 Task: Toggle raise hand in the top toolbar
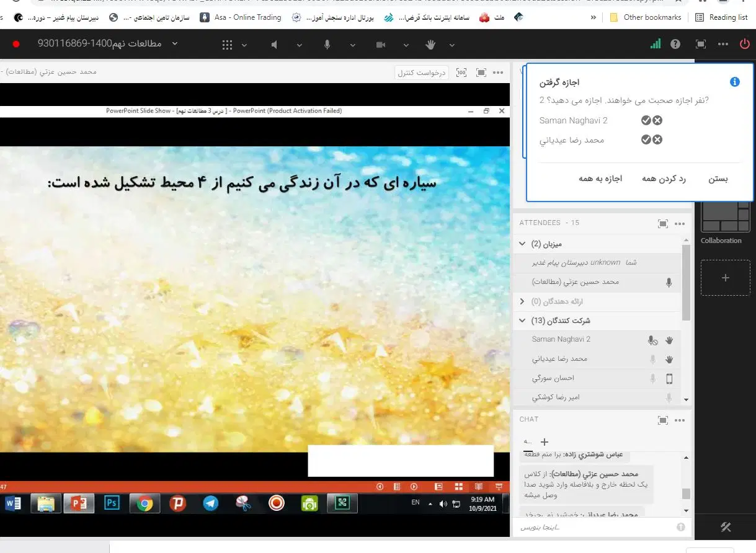430,45
